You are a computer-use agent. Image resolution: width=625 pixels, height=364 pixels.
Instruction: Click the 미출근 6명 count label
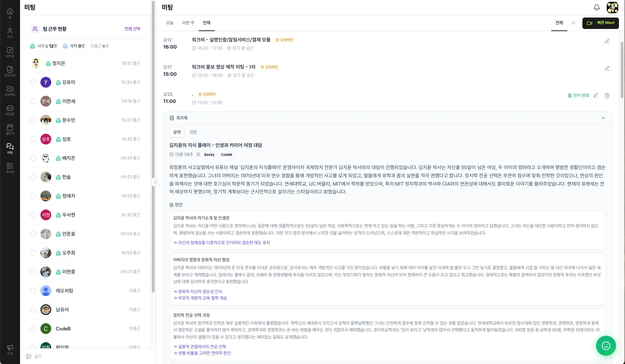[x=100, y=46]
